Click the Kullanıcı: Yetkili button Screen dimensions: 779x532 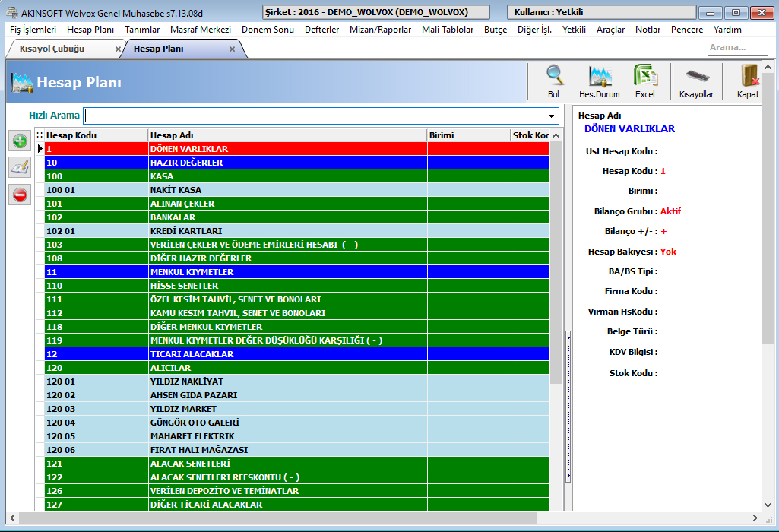(x=602, y=12)
